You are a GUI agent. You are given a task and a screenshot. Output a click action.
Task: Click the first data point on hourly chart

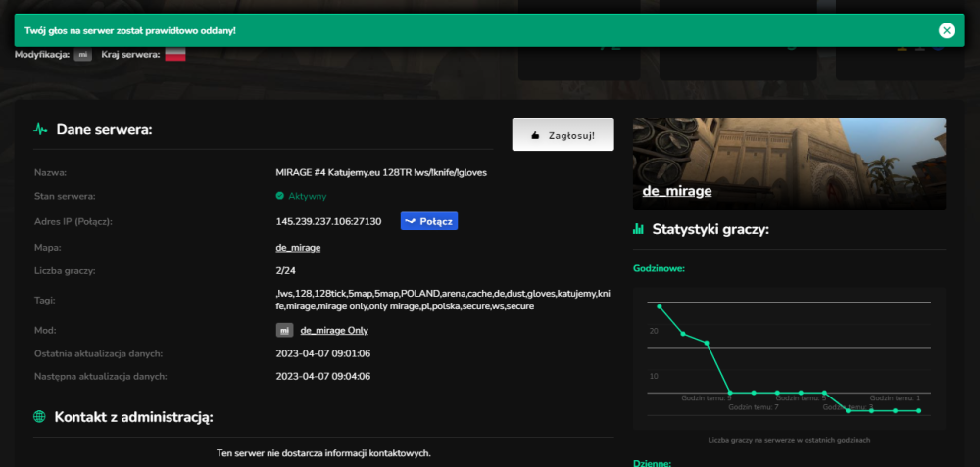(660, 306)
